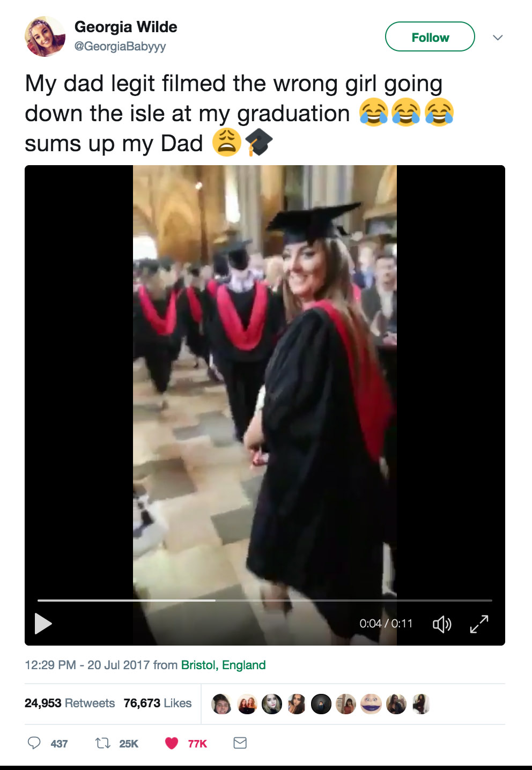Screen dimensions: 532x770
Task: Send tweet via direct message envelope icon
Action: click(x=240, y=743)
